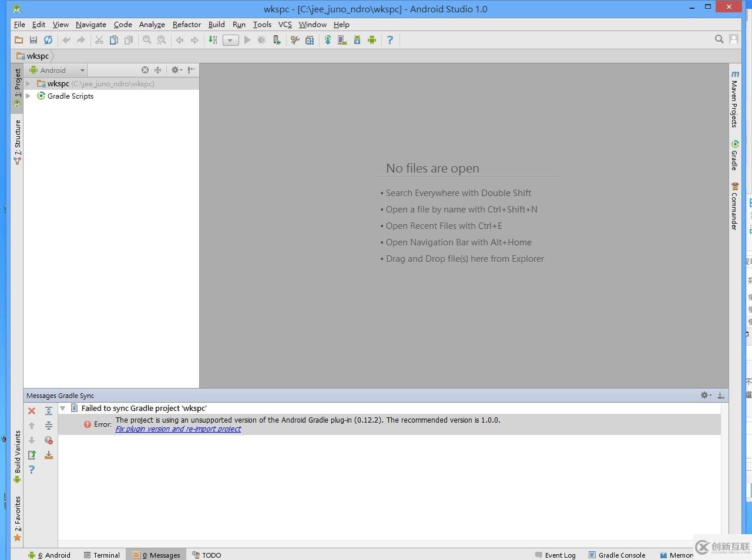Toggle the Commander side panel
The width and height of the screenshot is (752, 560).
[734, 206]
